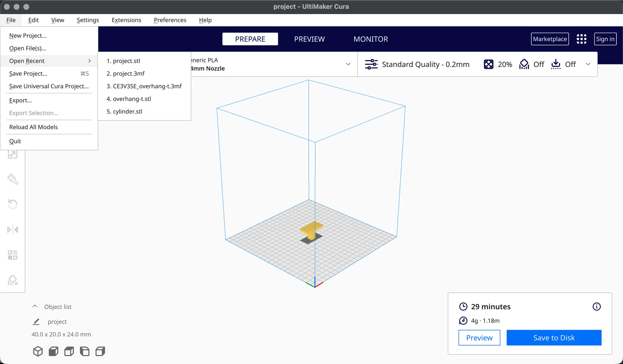Image resolution: width=623 pixels, height=364 pixels.
Task: Click Reload All Models
Action: point(49,127)
